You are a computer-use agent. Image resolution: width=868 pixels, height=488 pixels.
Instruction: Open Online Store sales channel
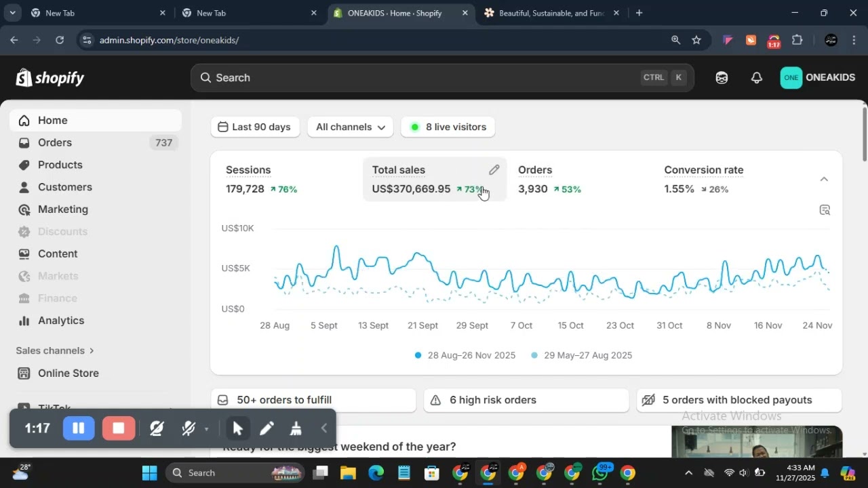tap(95, 373)
